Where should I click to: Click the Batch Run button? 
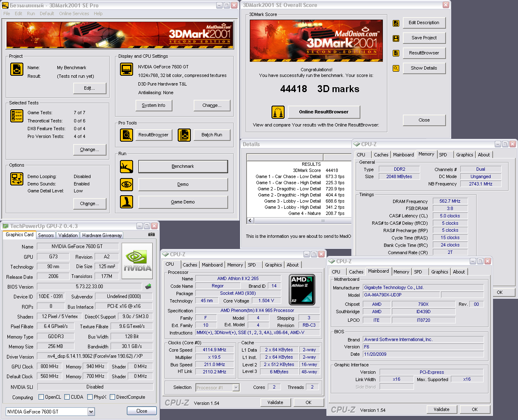pos(212,135)
